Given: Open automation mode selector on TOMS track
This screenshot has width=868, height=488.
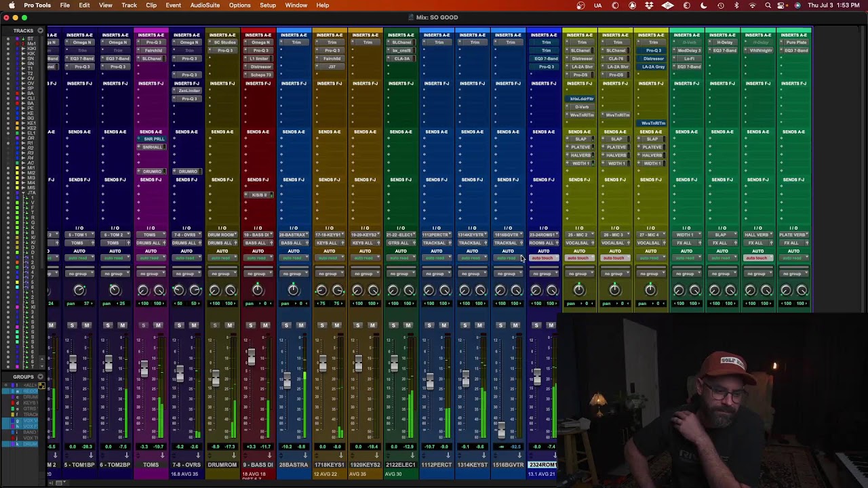Looking at the screenshot, I should click(151, 258).
